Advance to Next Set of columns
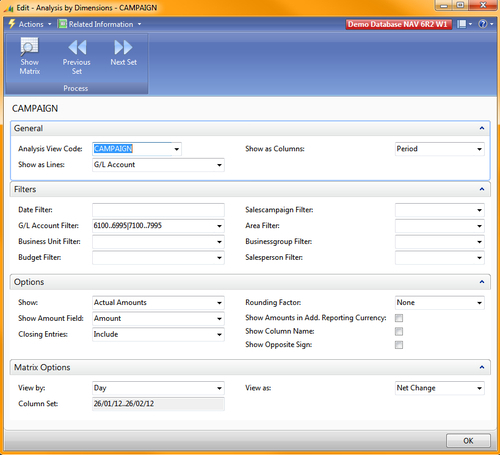 coord(123,53)
